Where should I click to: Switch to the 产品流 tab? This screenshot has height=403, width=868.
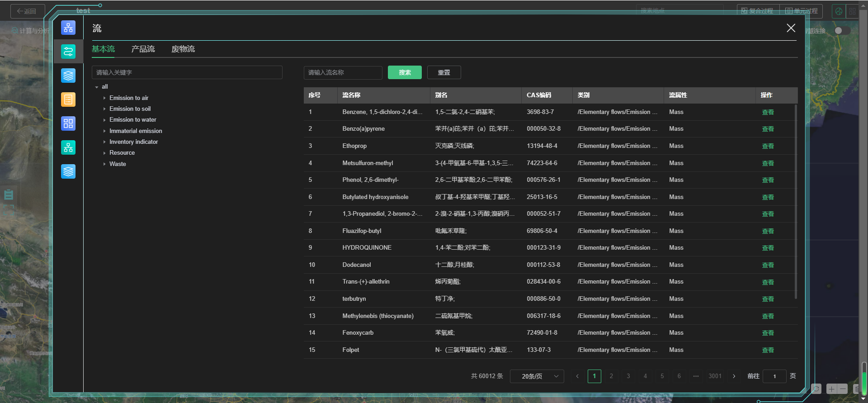tap(143, 49)
